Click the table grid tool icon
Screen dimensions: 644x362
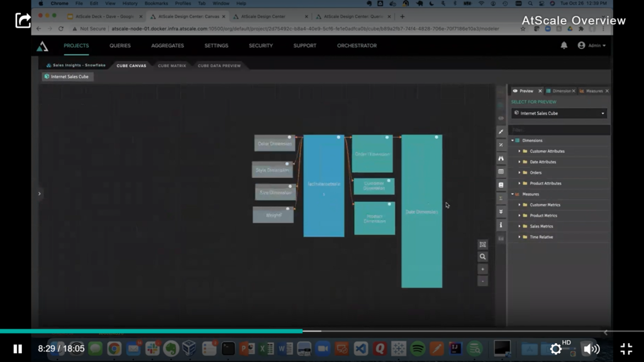coord(501,172)
